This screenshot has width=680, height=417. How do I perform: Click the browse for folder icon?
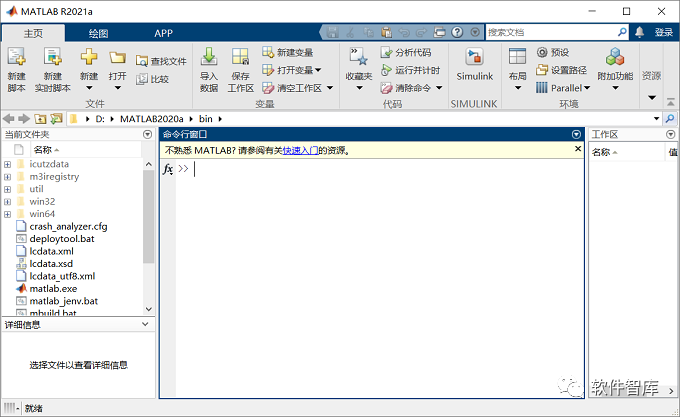coord(56,118)
